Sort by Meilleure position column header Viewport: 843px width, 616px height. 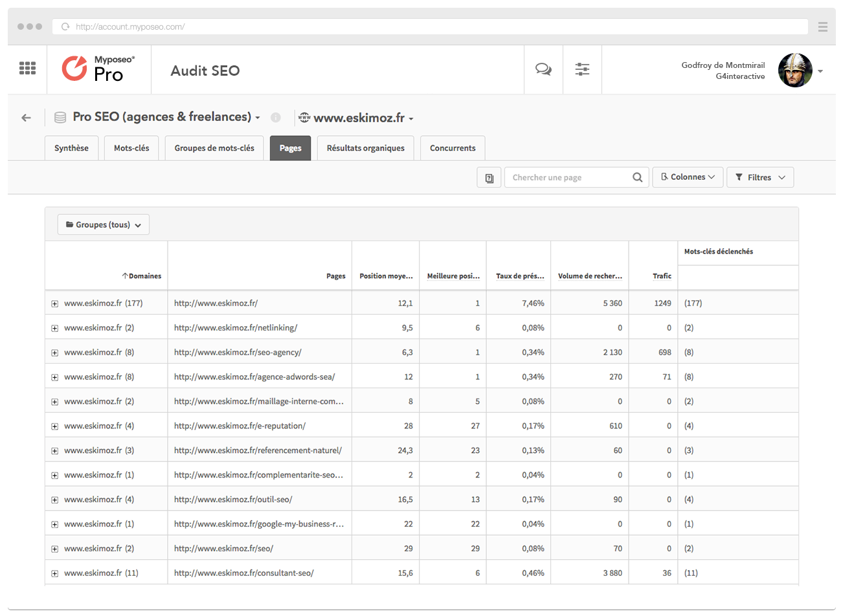click(x=453, y=276)
